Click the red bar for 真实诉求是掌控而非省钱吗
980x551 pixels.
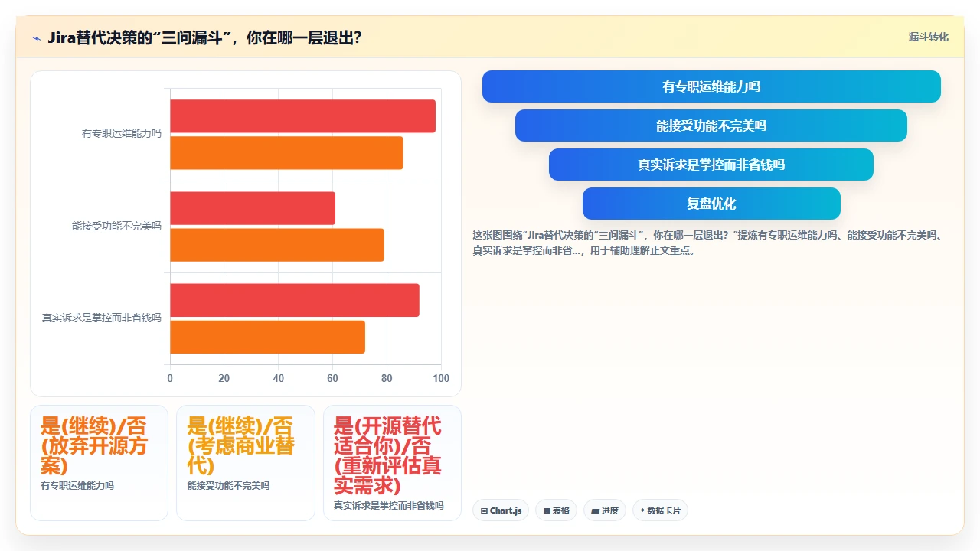295,300
